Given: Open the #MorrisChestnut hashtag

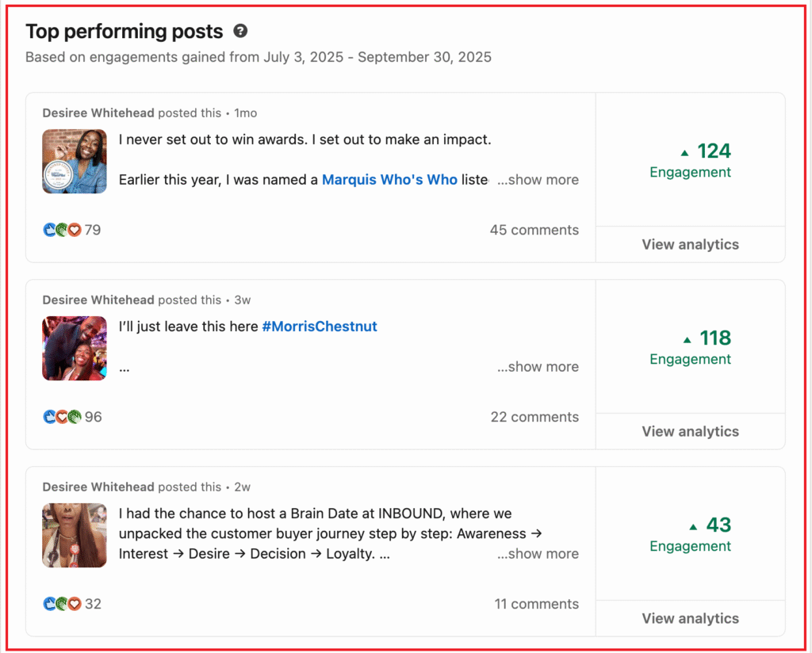Looking at the screenshot, I should [320, 326].
